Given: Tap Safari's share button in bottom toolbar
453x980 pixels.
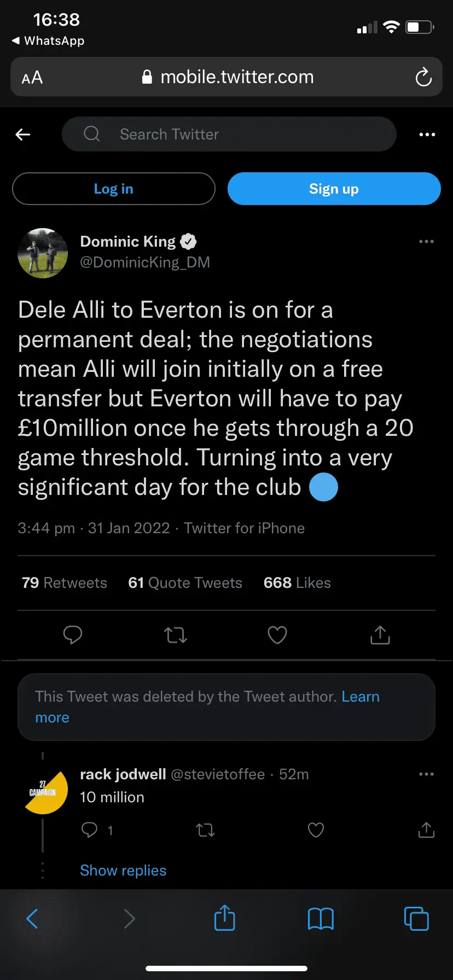Looking at the screenshot, I should point(224,919).
